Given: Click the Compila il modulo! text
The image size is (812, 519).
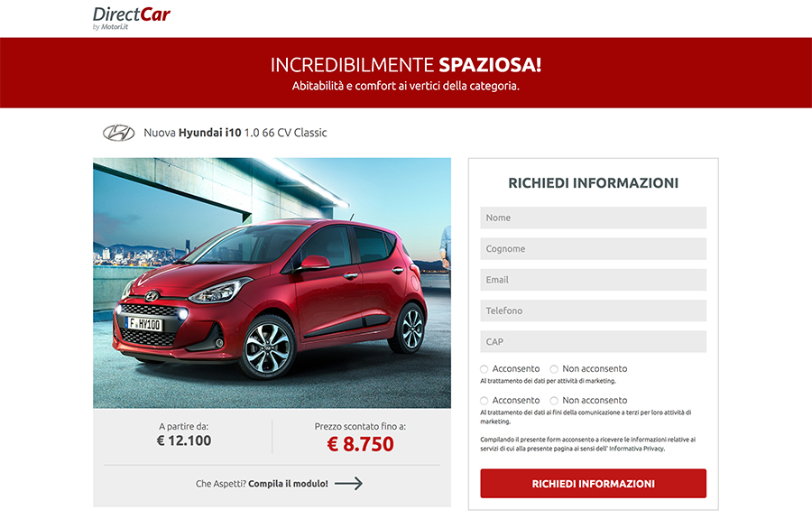Looking at the screenshot, I should pos(288,484).
